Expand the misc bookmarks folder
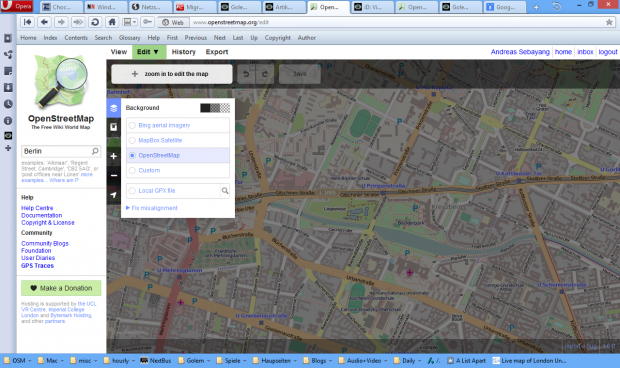This screenshot has height=368, width=620. (84, 360)
